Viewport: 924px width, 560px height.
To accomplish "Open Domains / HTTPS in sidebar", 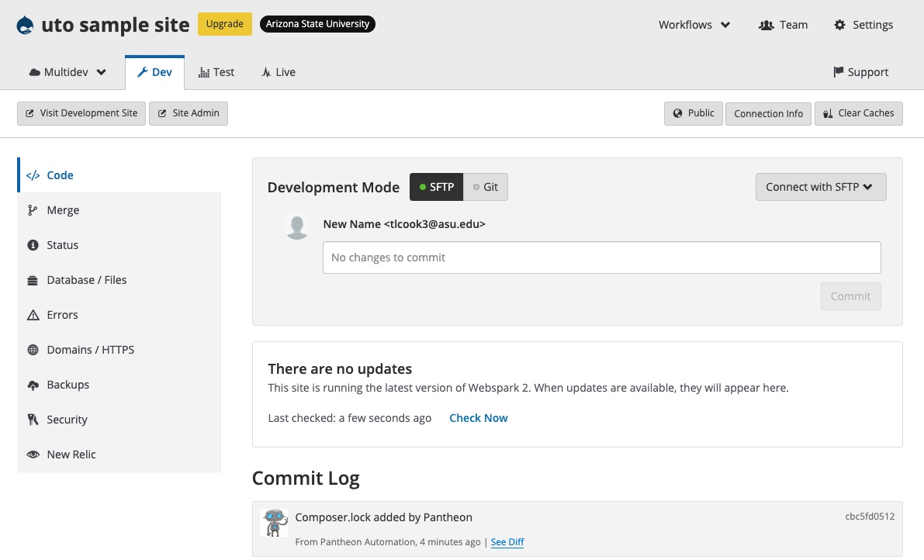I will (119, 350).
